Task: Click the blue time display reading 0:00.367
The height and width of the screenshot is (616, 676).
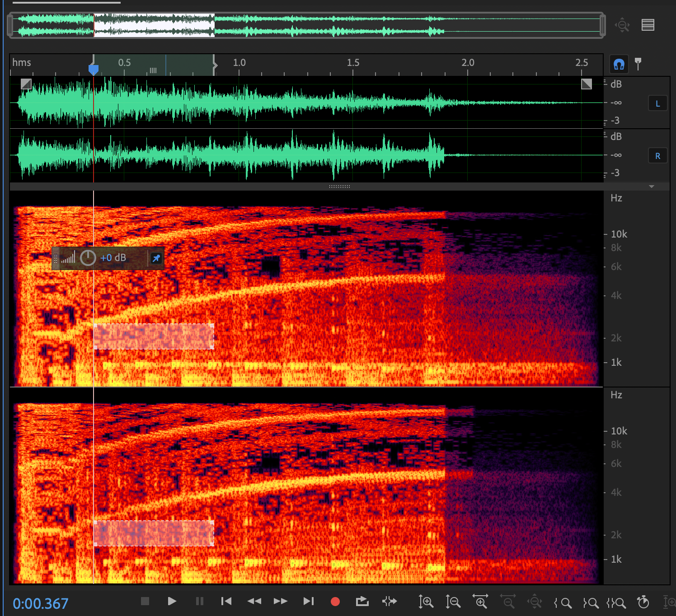Action: (40, 603)
